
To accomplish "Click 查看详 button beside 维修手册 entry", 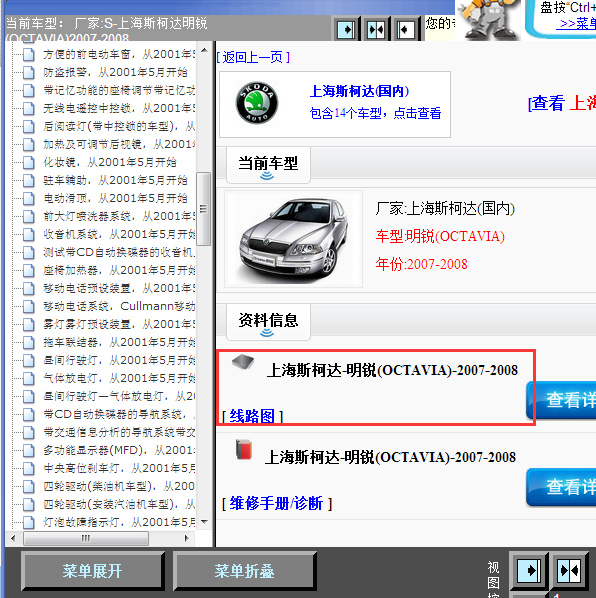I will pos(561,487).
